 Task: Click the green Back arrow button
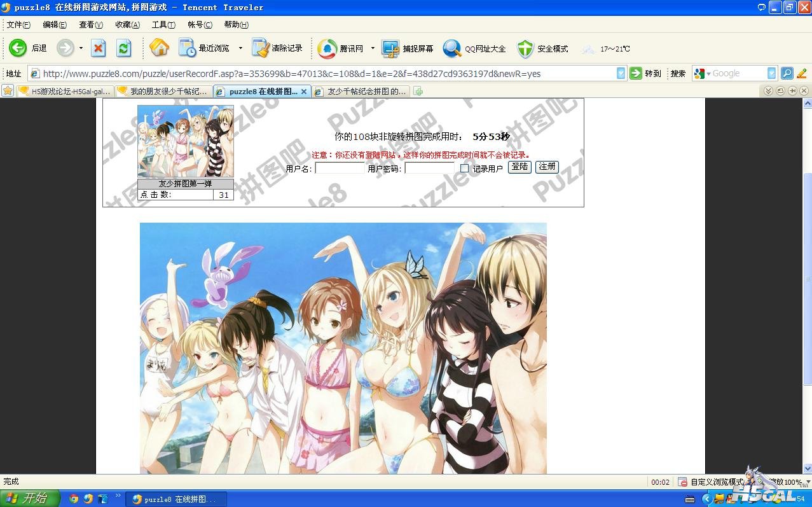click(x=18, y=48)
